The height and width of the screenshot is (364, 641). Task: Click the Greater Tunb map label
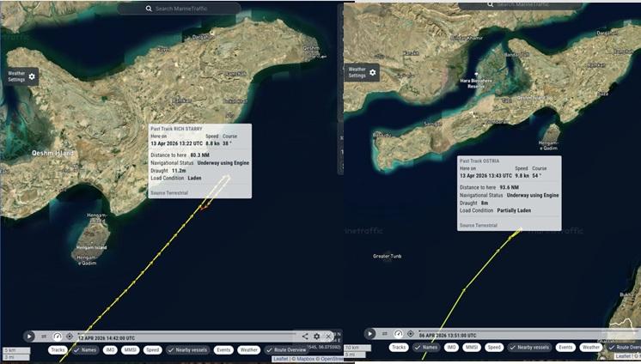(x=388, y=256)
